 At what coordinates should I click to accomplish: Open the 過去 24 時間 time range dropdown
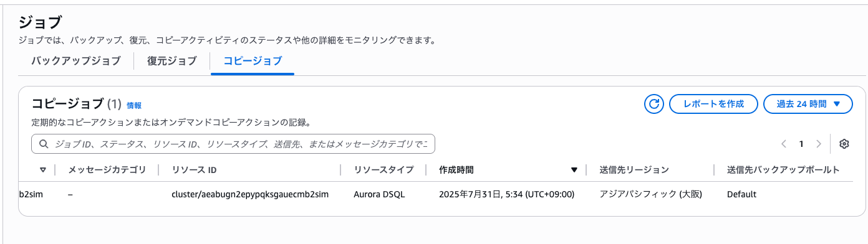point(808,104)
